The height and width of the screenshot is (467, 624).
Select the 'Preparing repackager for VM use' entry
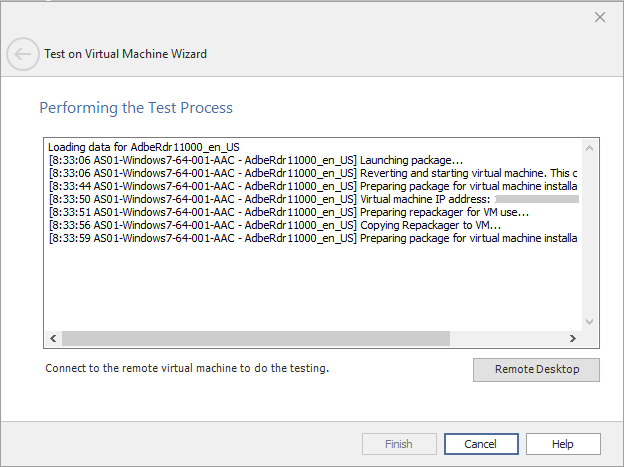coord(288,212)
